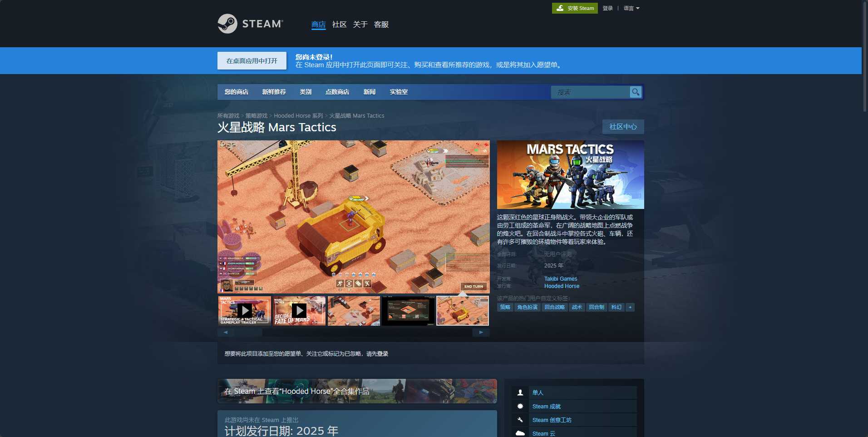Click the search magnifier icon
This screenshot has width=868, height=437.
(636, 92)
